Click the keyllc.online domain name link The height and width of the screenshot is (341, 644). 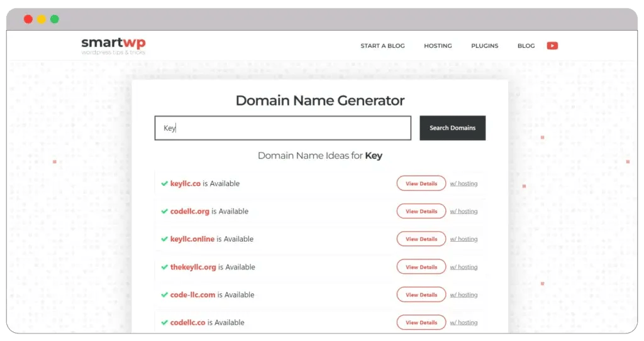click(192, 239)
